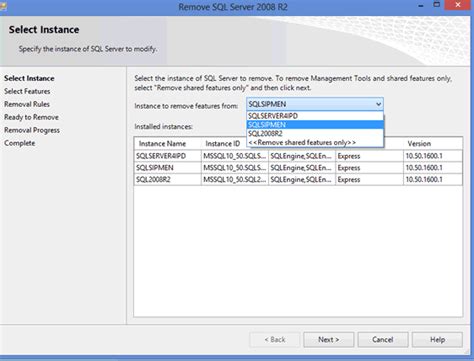Image resolution: width=474 pixels, height=361 pixels.
Task: Sort by Version column header
Action: click(433, 144)
